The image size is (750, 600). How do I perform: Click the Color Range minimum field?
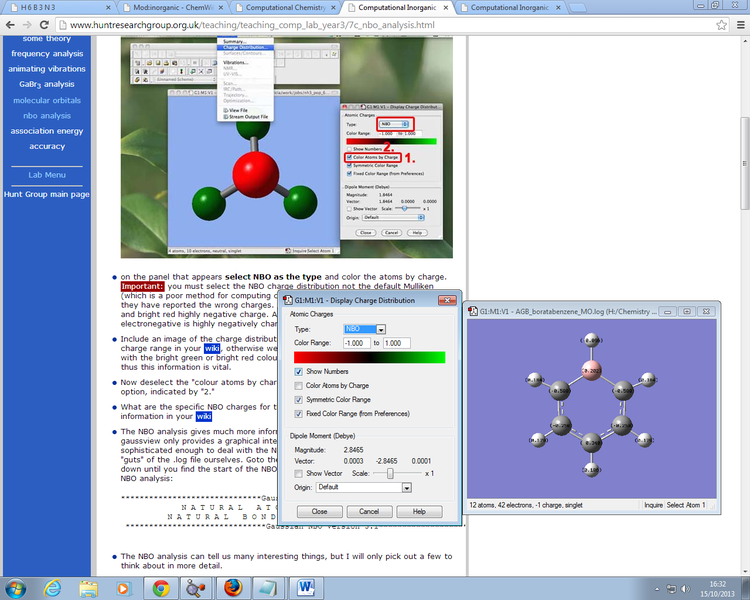(x=356, y=343)
